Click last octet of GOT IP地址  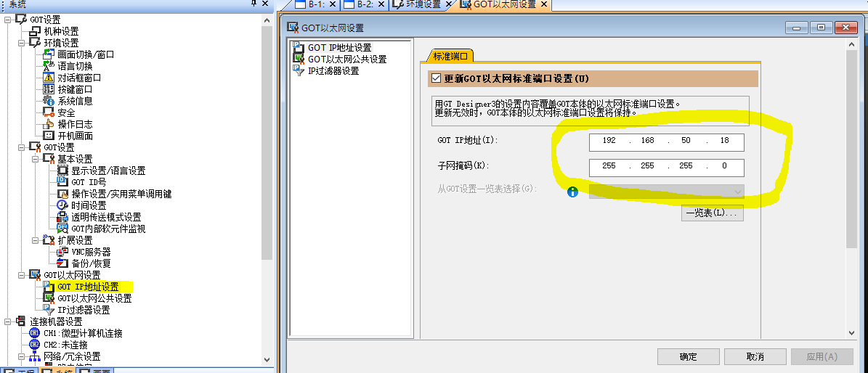coord(725,141)
